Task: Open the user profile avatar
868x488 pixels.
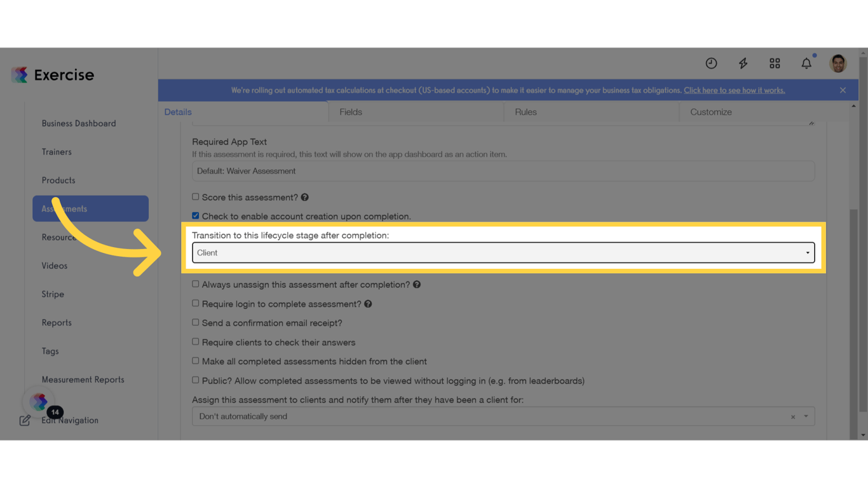Action: [x=838, y=63]
